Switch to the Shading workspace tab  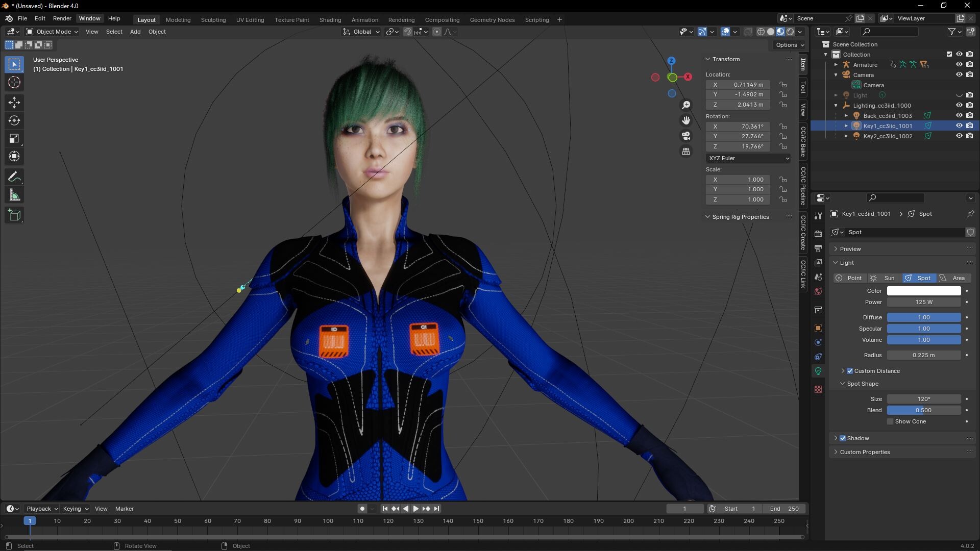coord(330,20)
